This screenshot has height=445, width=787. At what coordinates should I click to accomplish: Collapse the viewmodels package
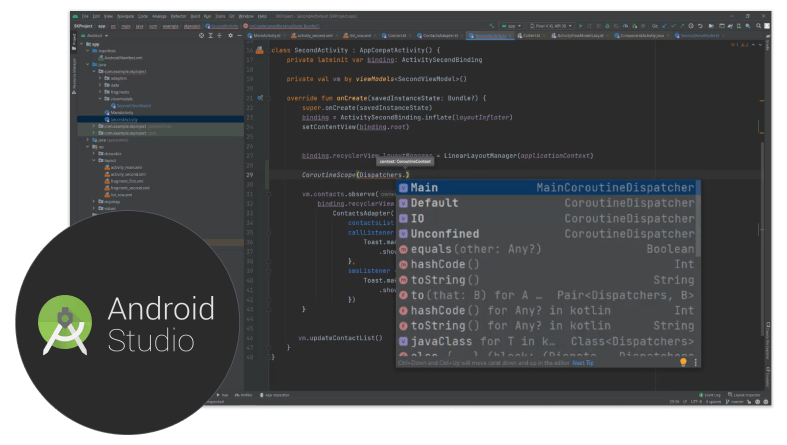coord(100,99)
